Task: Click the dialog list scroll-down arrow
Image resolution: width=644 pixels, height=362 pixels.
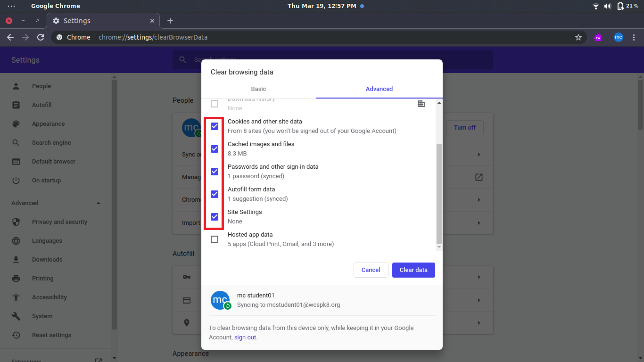Action: [x=439, y=247]
